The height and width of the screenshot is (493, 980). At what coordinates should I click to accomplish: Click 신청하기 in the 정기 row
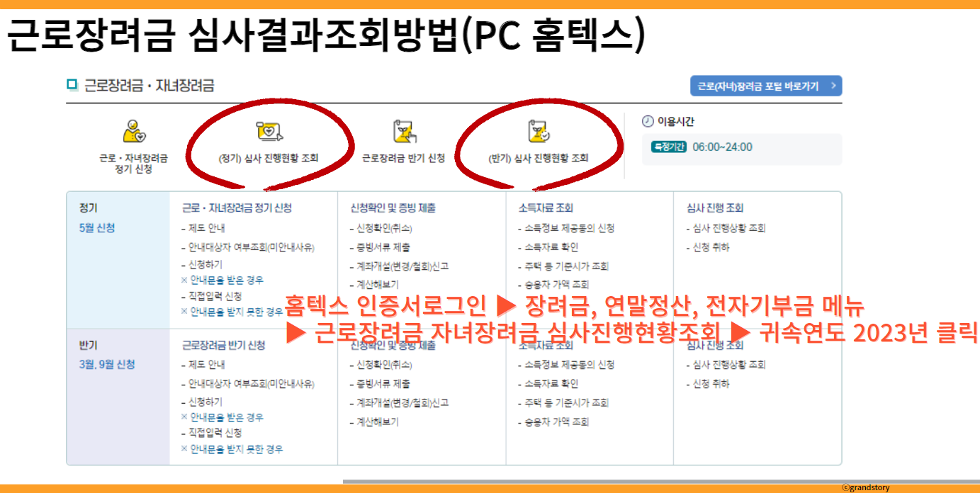[x=202, y=263]
